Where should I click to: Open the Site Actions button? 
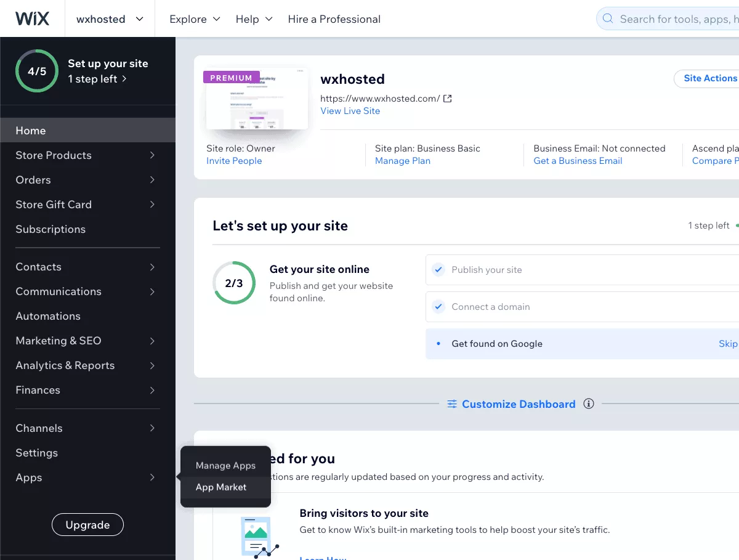tap(707, 78)
